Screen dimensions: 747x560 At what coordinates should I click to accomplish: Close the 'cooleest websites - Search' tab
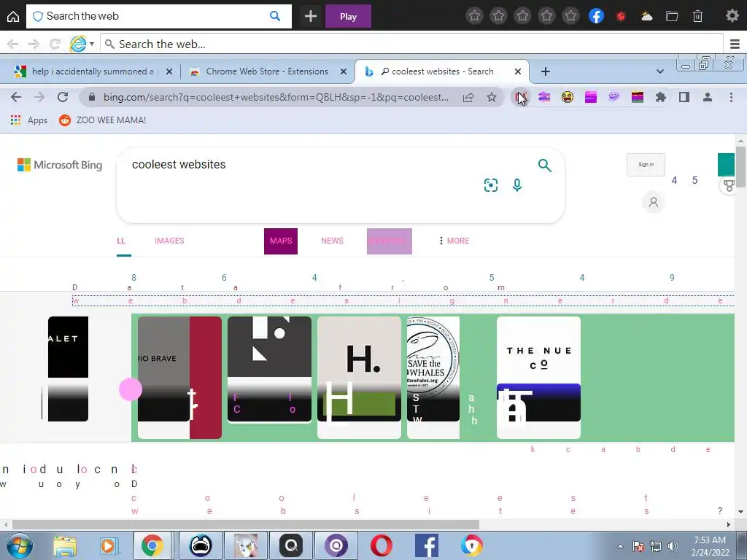[518, 71]
